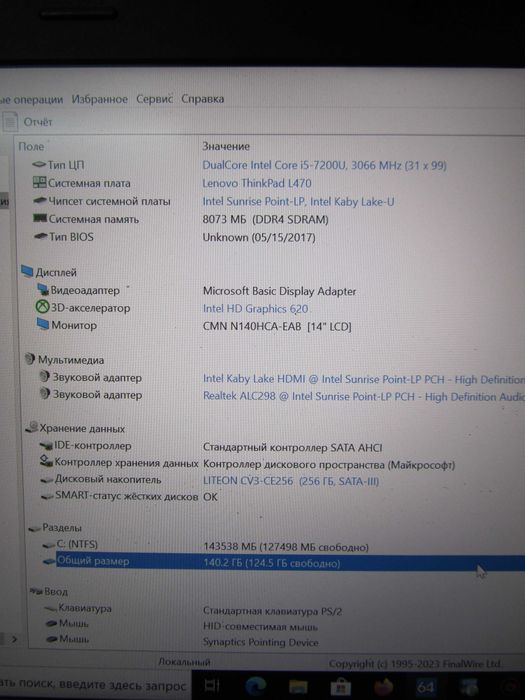
Task: Open the Intel Sunrise Point-LP chipset link
Action: [298, 201]
